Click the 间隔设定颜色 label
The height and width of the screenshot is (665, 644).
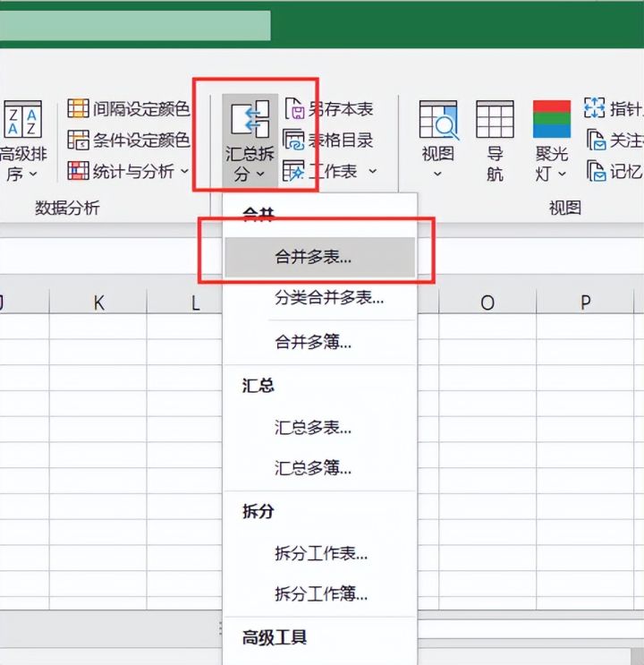click(141, 109)
